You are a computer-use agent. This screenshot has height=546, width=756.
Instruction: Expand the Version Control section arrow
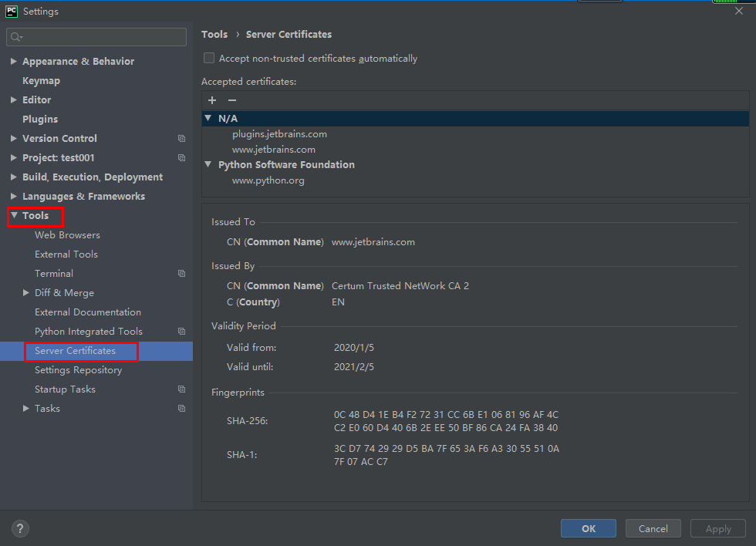tap(14, 138)
